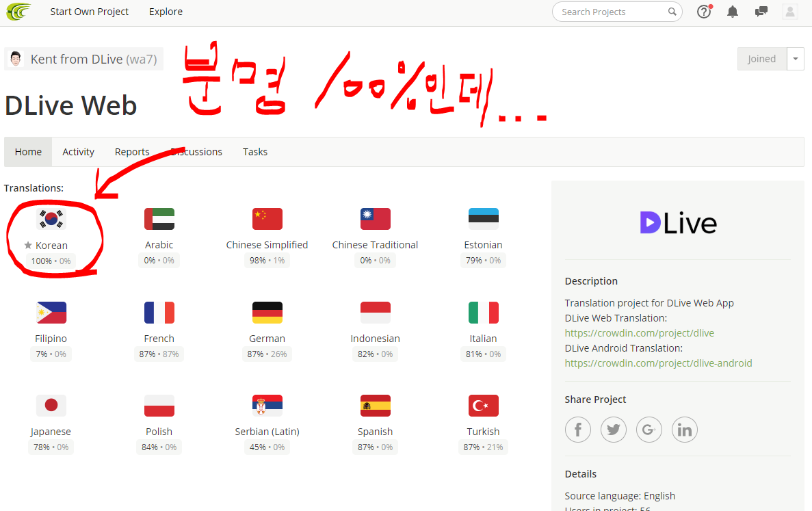
Task: Click the DLive Web project title
Action: click(71, 105)
